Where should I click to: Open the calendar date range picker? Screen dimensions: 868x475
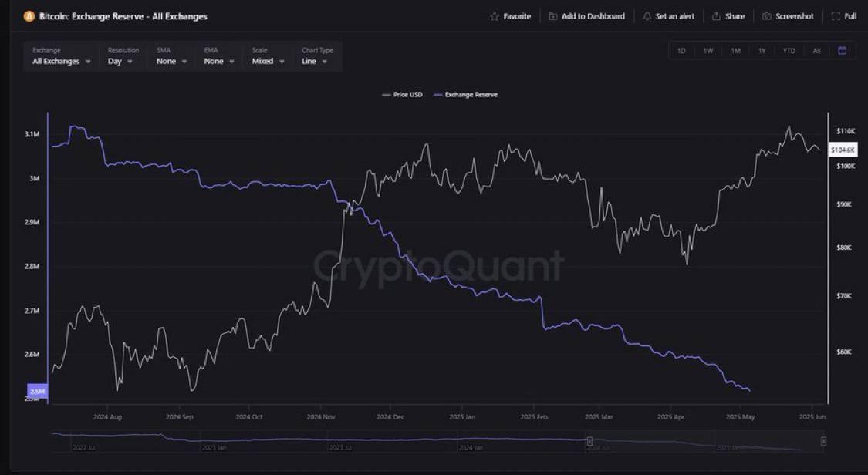coord(842,51)
